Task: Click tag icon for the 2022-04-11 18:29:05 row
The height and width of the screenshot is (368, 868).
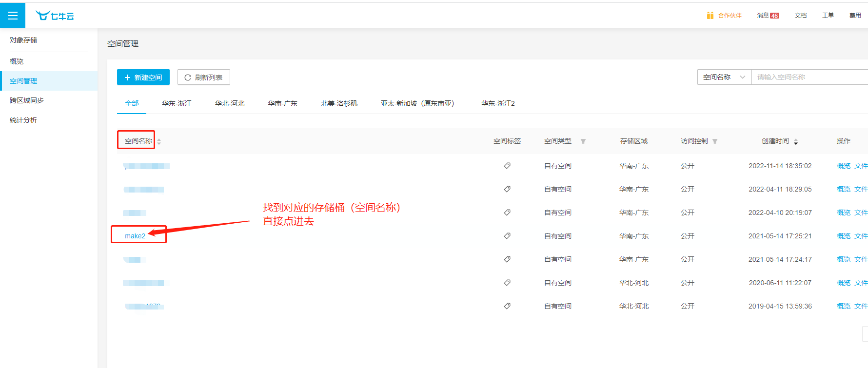Action: point(507,189)
